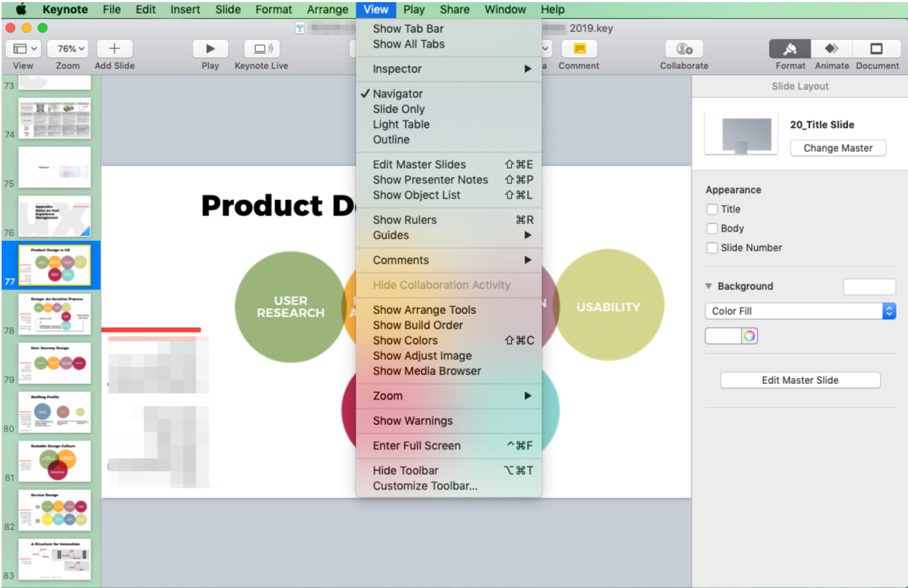This screenshot has height=588, width=908.
Task: Click the Edit Master Slide button
Action: pos(800,380)
